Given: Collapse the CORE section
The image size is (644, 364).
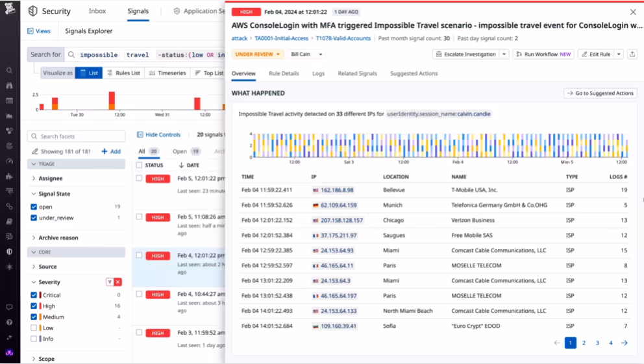Looking at the screenshot, I should click(77, 252).
